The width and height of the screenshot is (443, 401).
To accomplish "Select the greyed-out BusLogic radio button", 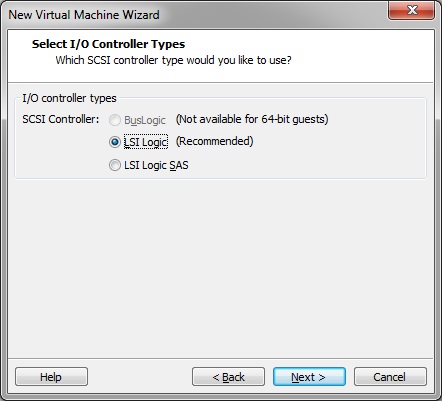I will point(114,120).
